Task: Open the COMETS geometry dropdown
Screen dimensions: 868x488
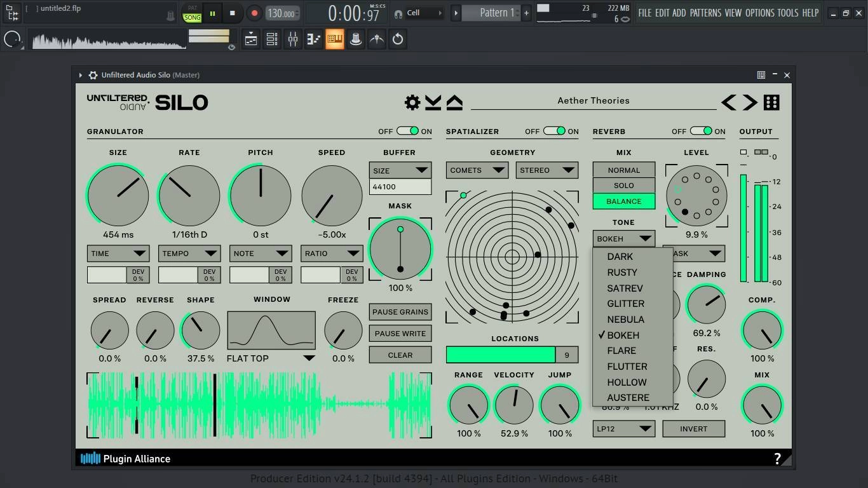Action: coord(477,170)
